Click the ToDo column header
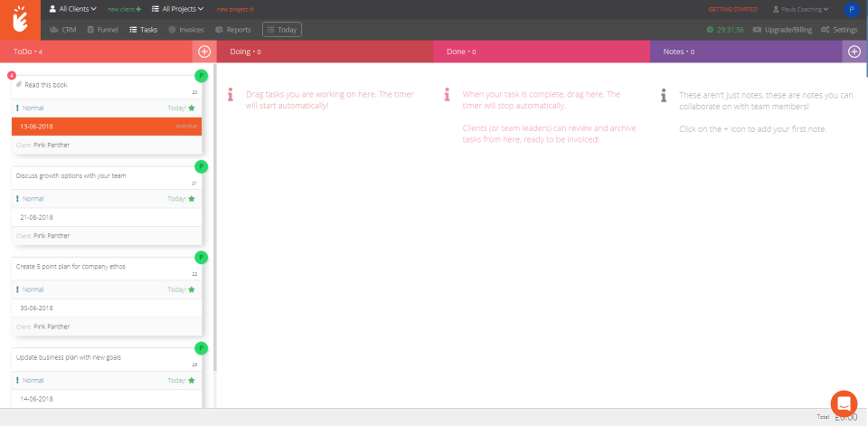The width and height of the screenshot is (868, 426). 97,52
